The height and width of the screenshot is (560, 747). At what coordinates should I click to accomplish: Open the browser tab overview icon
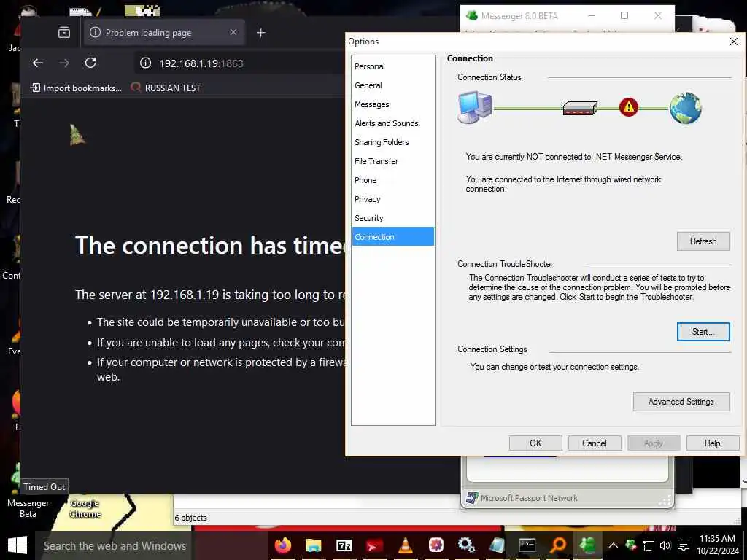pos(64,32)
